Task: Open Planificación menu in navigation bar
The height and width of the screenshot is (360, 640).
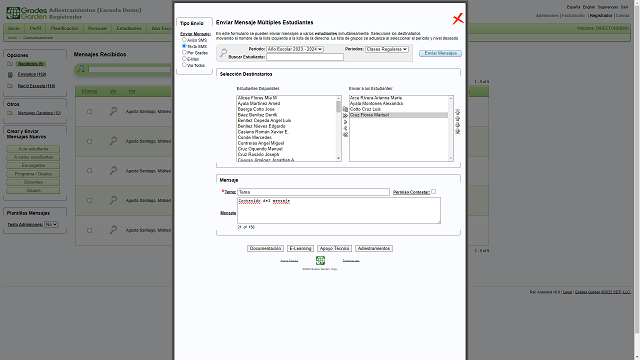Action: click(x=64, y=29)
